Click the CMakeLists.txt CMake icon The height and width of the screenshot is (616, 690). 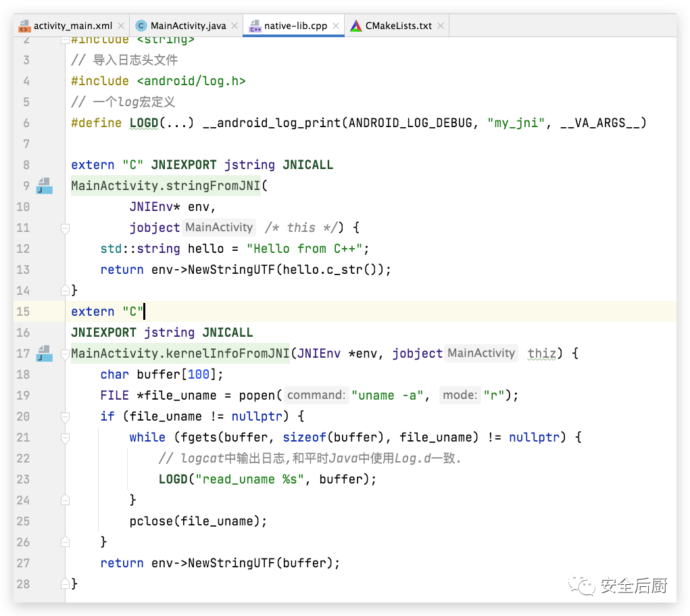(356, 26)
